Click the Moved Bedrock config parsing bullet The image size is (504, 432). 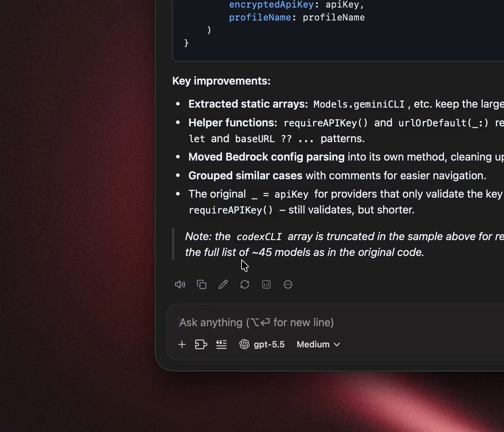266,157
